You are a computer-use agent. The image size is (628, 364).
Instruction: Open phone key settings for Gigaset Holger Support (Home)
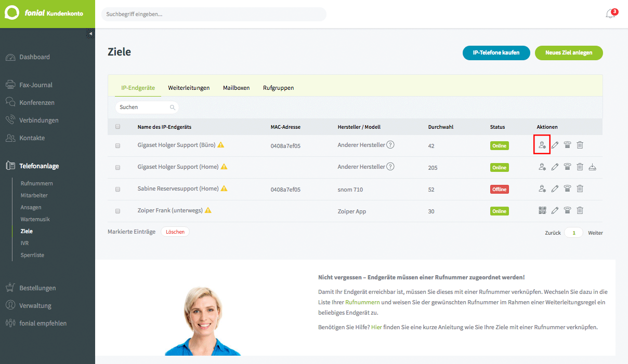point(567,167)
